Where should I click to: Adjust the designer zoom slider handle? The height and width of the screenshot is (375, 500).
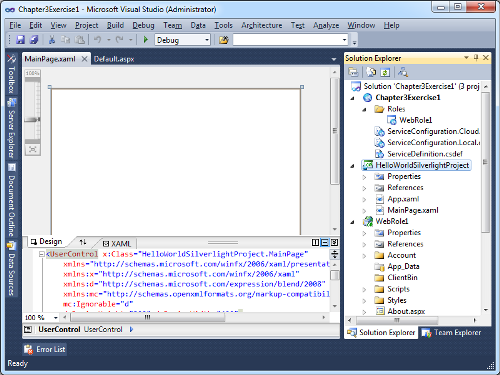point(32,119)
